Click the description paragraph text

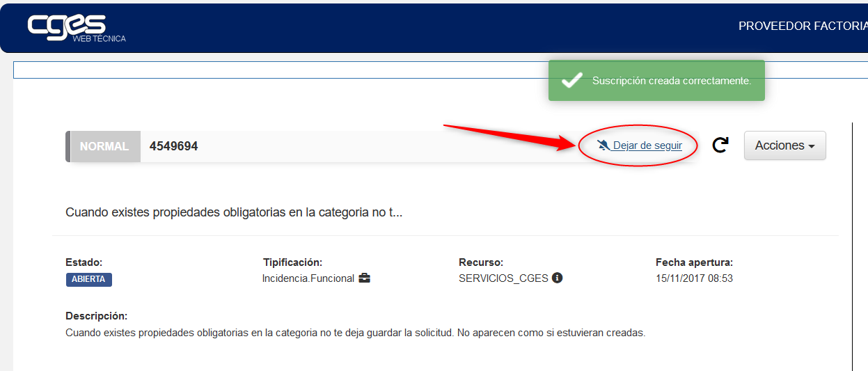tap(356, 333)
